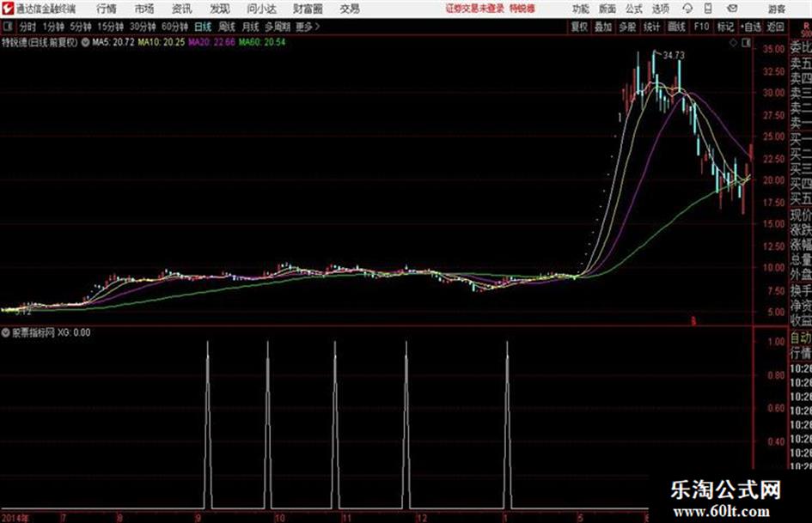Add stock via the +自选 button

click(751, 27)
